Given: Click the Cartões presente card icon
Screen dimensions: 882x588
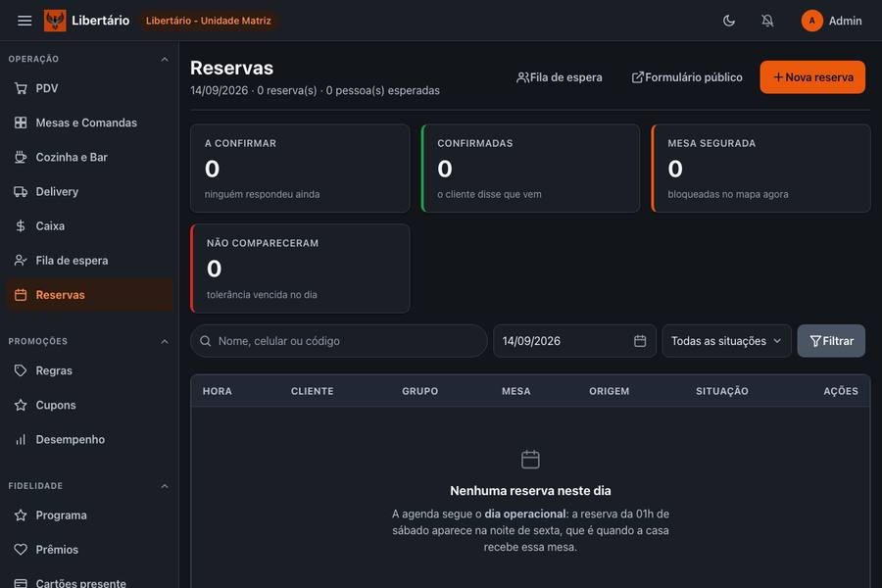Looking at the screenshot, I should tap(21, 583).
